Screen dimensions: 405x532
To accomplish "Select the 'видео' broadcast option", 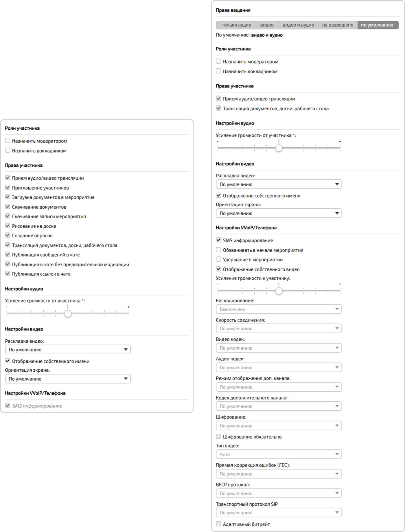I will pos(267,25).
